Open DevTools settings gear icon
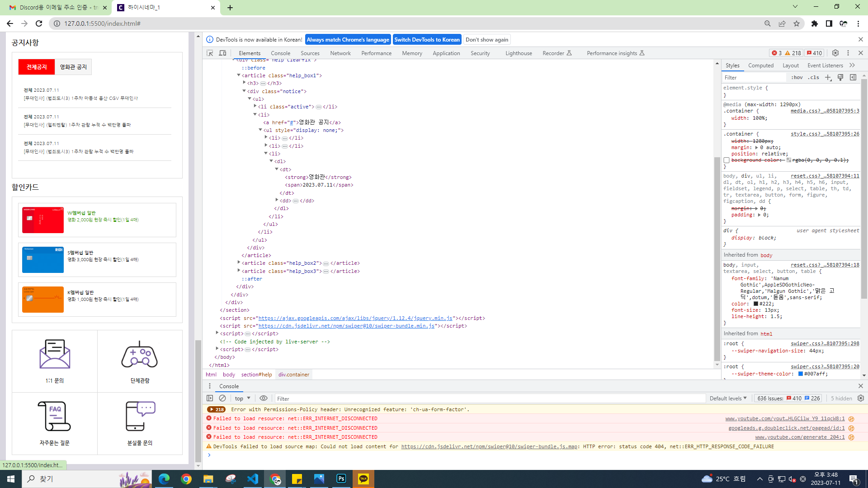 click(x=835, y=53)
